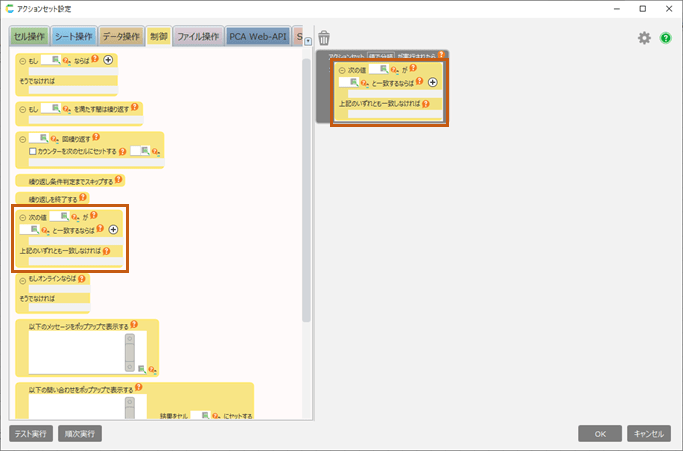
Task: Enable カウンターを次のセルにセットする checkbox
Action: [33, 151]
